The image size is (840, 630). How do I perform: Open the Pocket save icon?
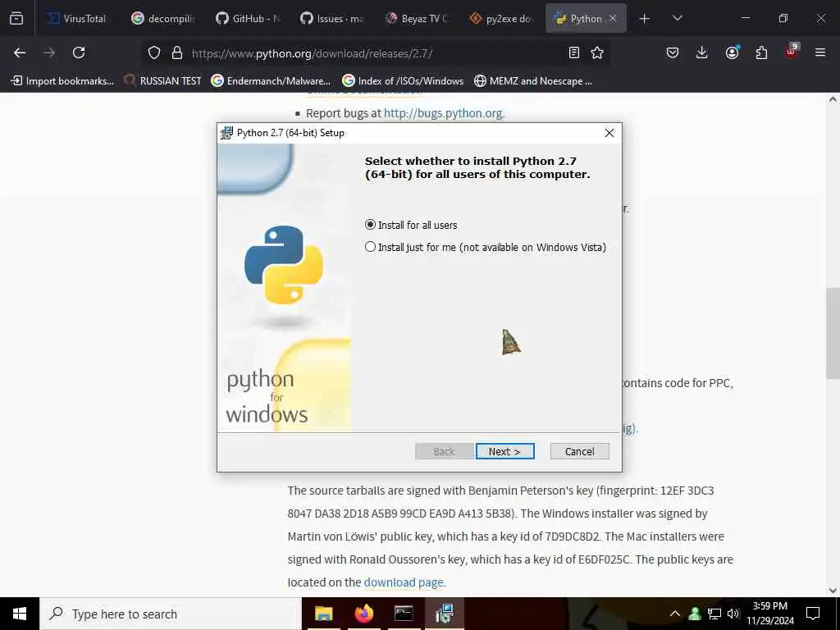tap(673, 52)
